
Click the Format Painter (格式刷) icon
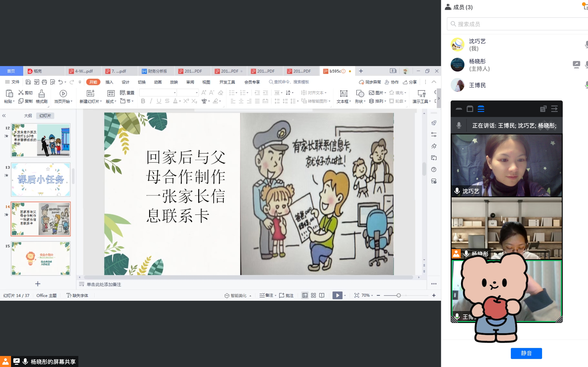pyautogui.click(x=42, y=94)
